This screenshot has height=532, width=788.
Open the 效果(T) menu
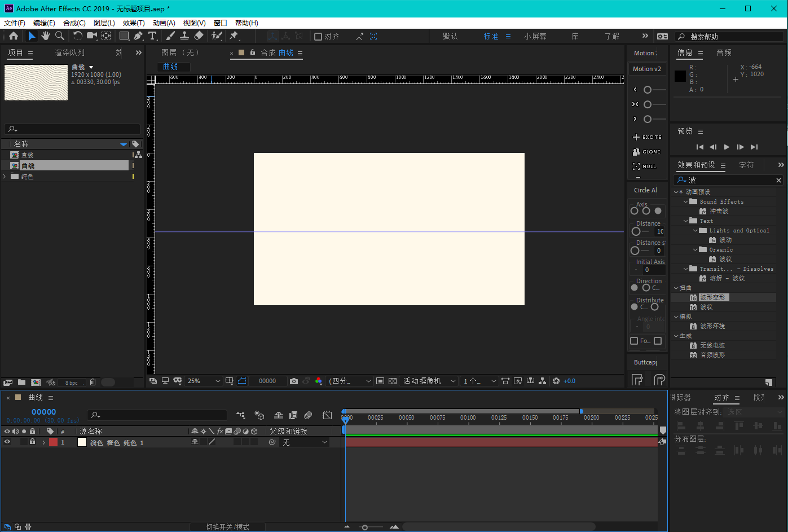pos(134,23)
